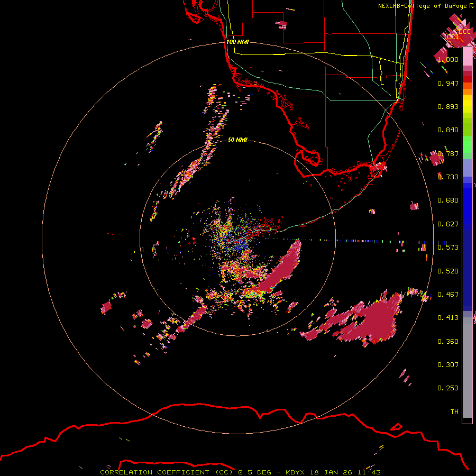Select the 0.253 scale value
The width and height of the screenshot is (476, 476).
pyautogui.click(x=448, y=388)
